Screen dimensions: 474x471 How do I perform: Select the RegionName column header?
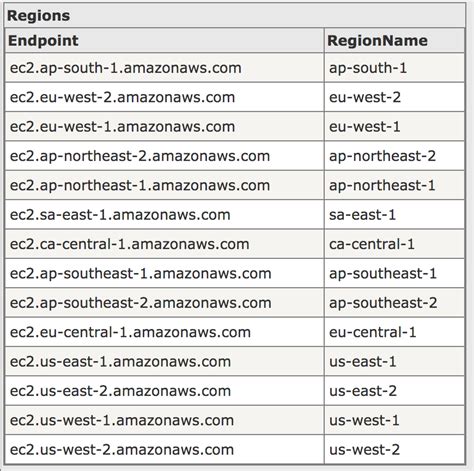377,41
